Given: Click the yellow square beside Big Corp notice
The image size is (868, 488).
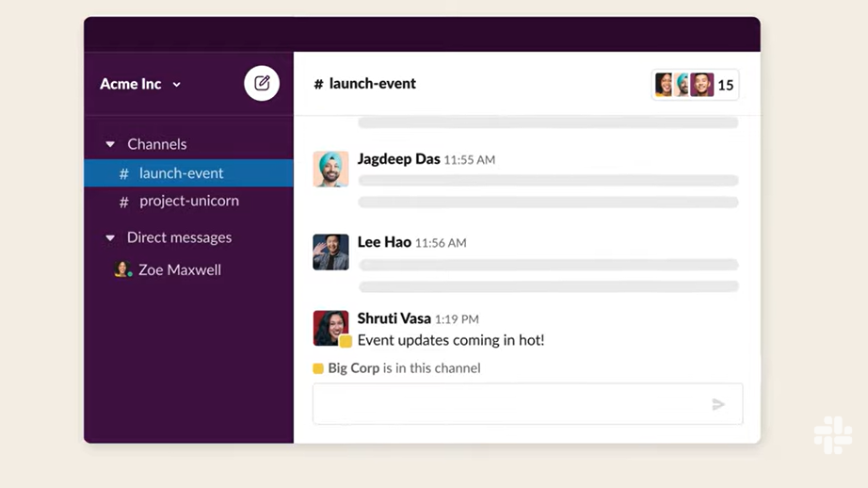Looking at the screenshot, I should click(x=318, y=368).
